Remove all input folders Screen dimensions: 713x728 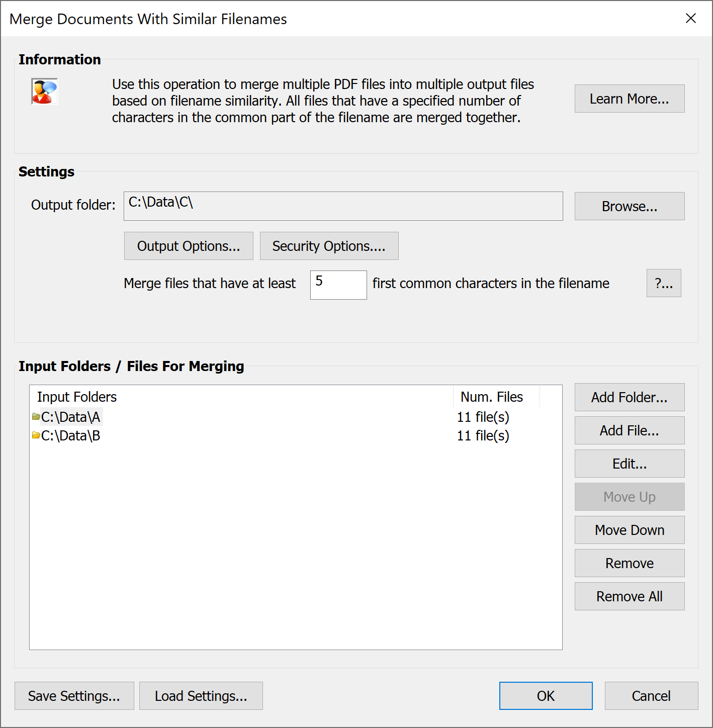629,596
